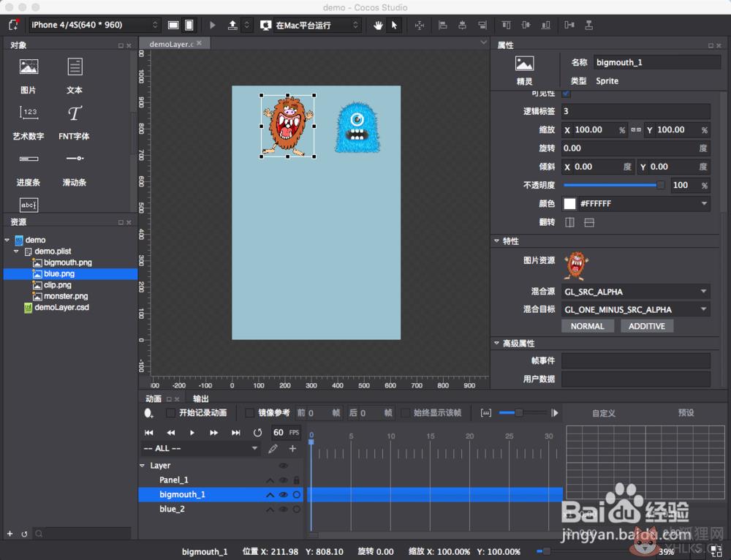The height and width of the screenshot is (560, 731).
Task: Click the NORMAL blend button
Action: click(588, 326)
